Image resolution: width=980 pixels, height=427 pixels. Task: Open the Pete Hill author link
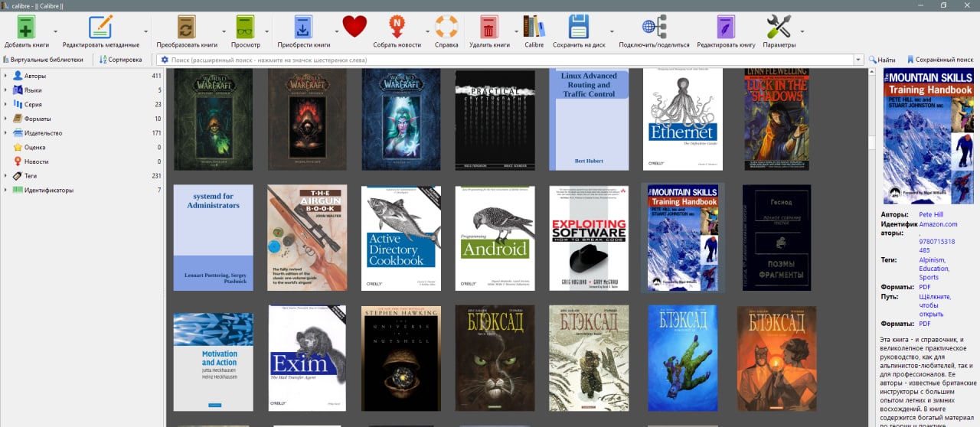click(931, 215)
